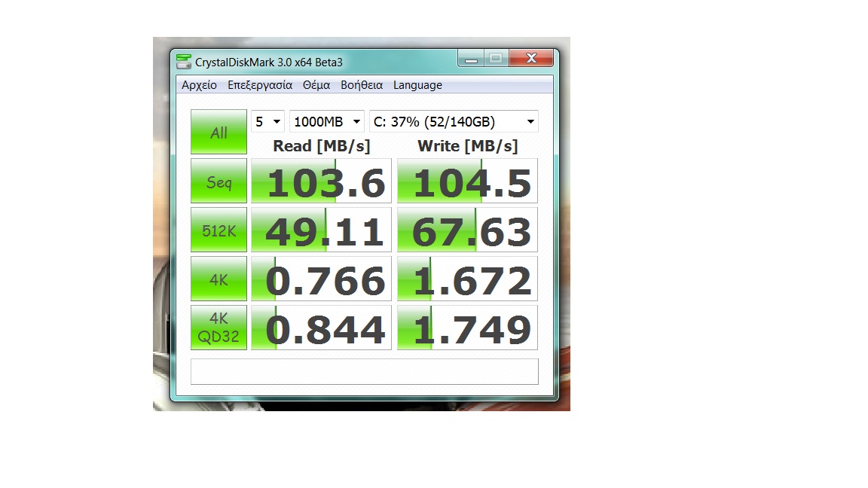This screenshot has height=488, width=868.
Task: Open the test count dropdown showing 5
Action: pos(268,122)
